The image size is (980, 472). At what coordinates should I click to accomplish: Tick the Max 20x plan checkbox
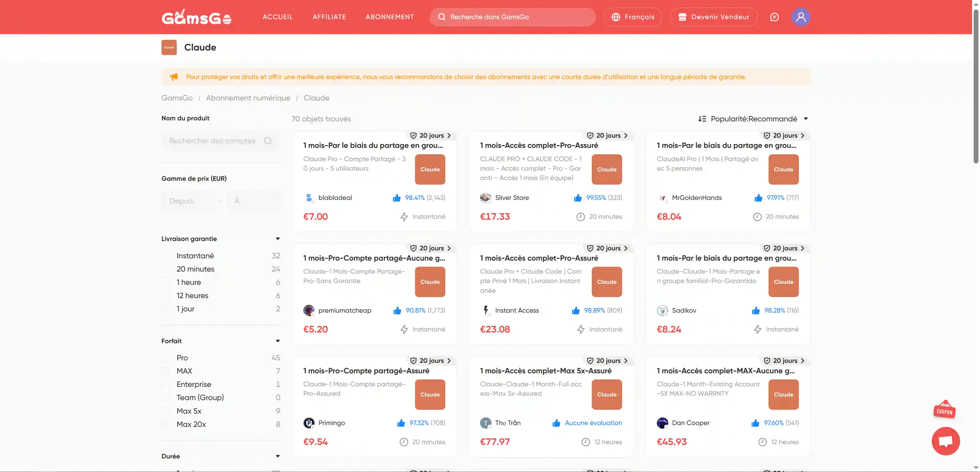tap(166, 424)
